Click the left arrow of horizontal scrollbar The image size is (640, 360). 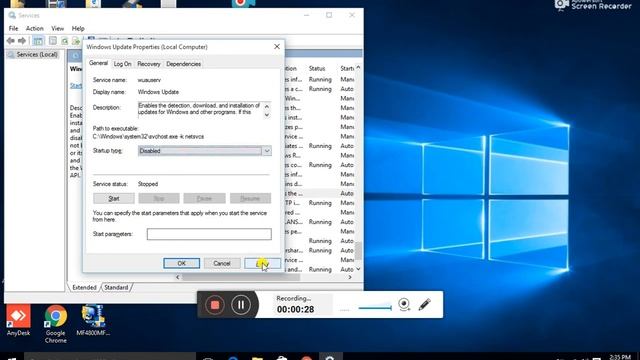click(178, 277)
